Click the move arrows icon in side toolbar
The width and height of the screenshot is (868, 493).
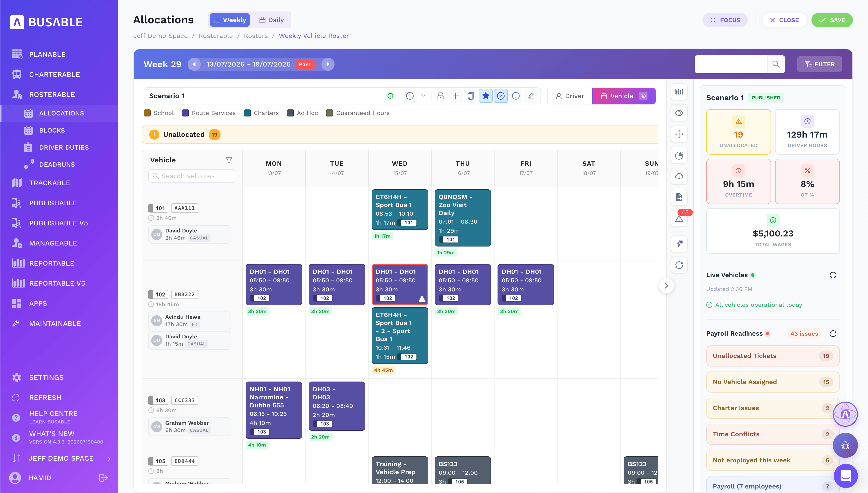[x=679, y=134]
